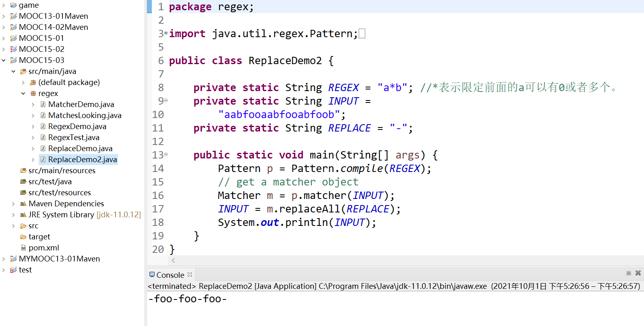
Task: Expand the MYMOOC13-01Maven project
Action: click(4, 259)
